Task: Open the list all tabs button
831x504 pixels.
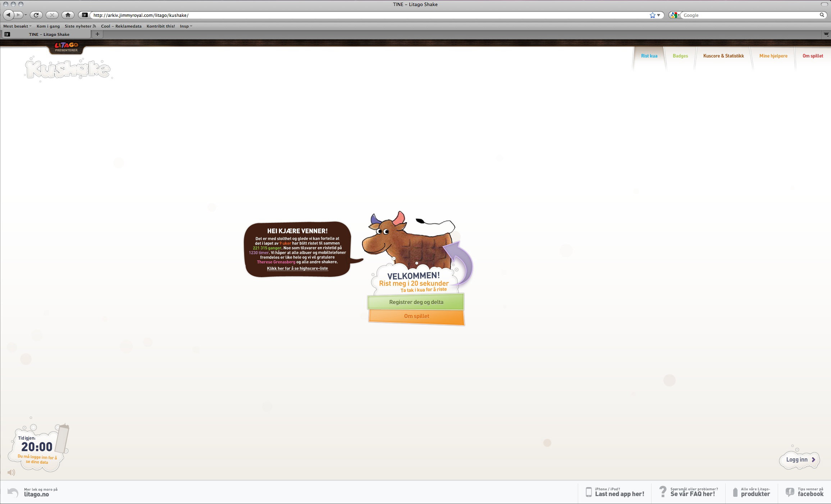Action: tap(826, 35)
